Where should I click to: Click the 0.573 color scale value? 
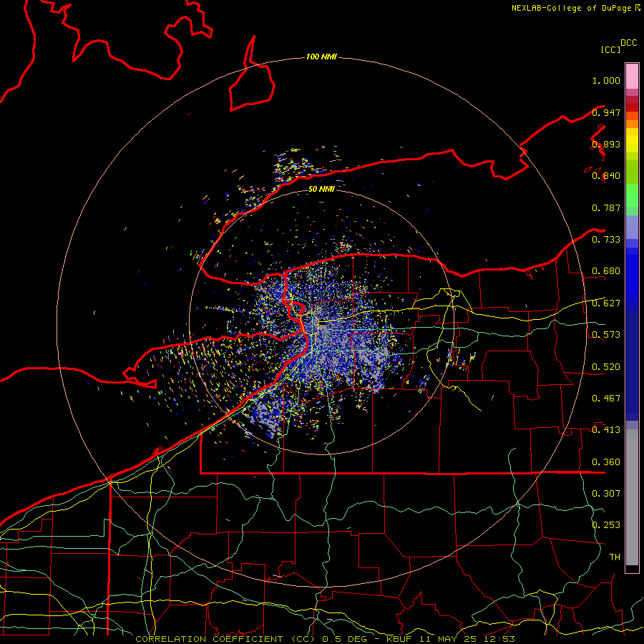point(606,335)
